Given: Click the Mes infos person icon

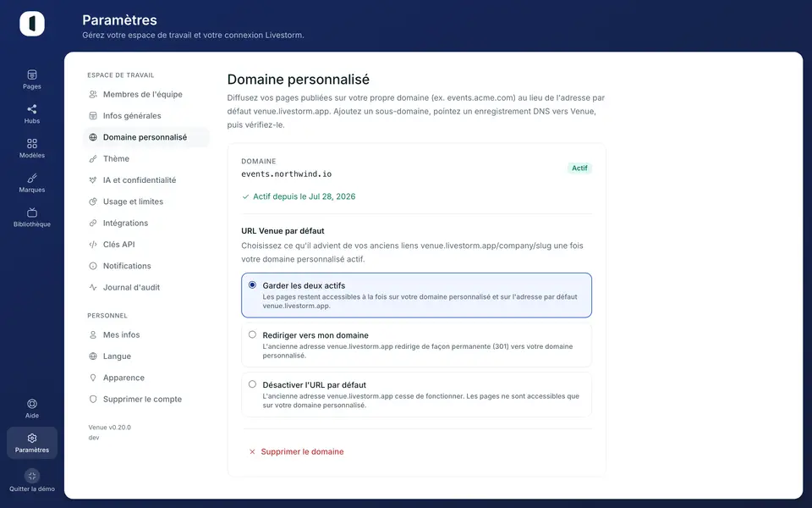Looking at the screenshot, I should pos(93,335).
